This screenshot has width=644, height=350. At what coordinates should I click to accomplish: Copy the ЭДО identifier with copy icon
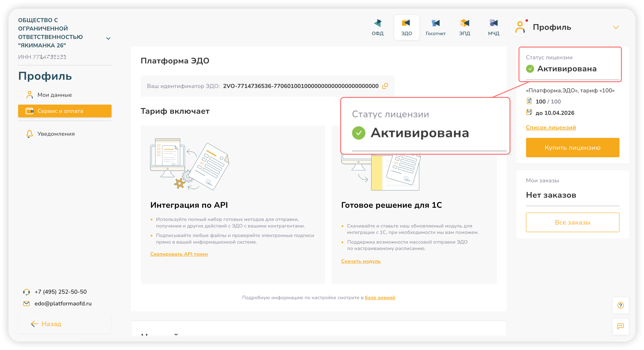[x=385, y=86]
